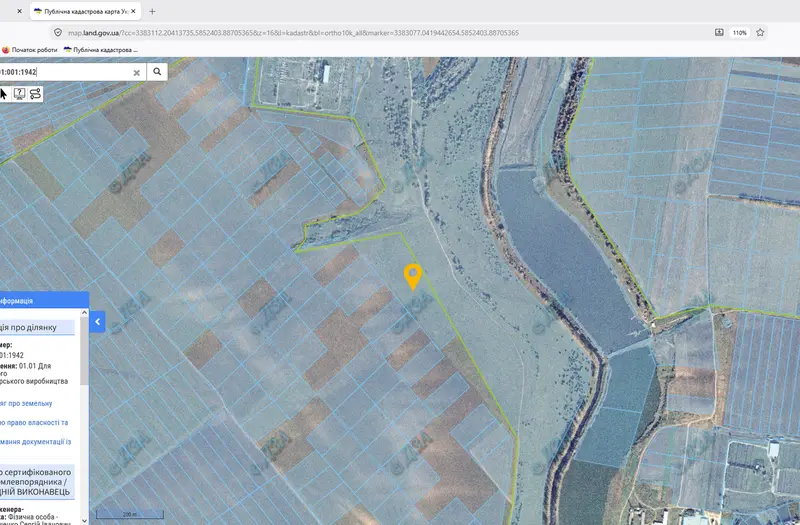Close the first partially visible browser tab

tap(19, 11)
